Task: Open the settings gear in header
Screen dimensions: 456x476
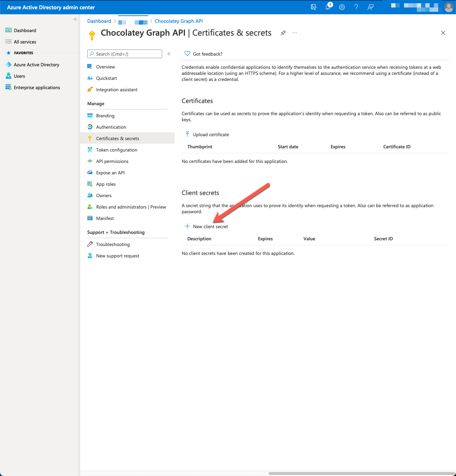Action: (x=342, y=7)
